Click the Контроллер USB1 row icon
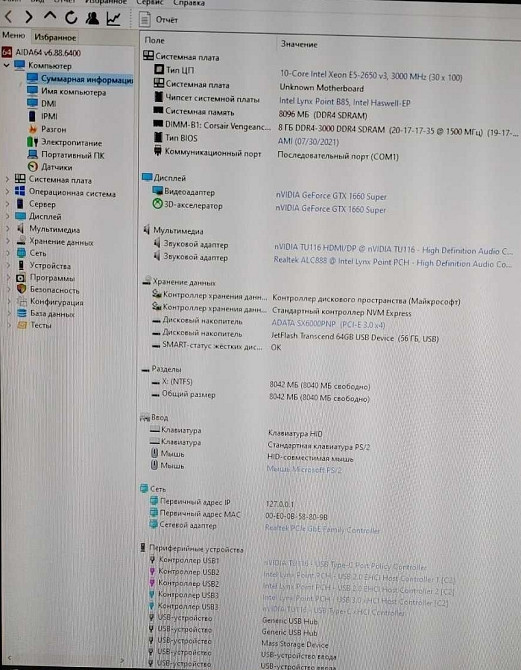 pyautogui.click(x=152, y=559)
